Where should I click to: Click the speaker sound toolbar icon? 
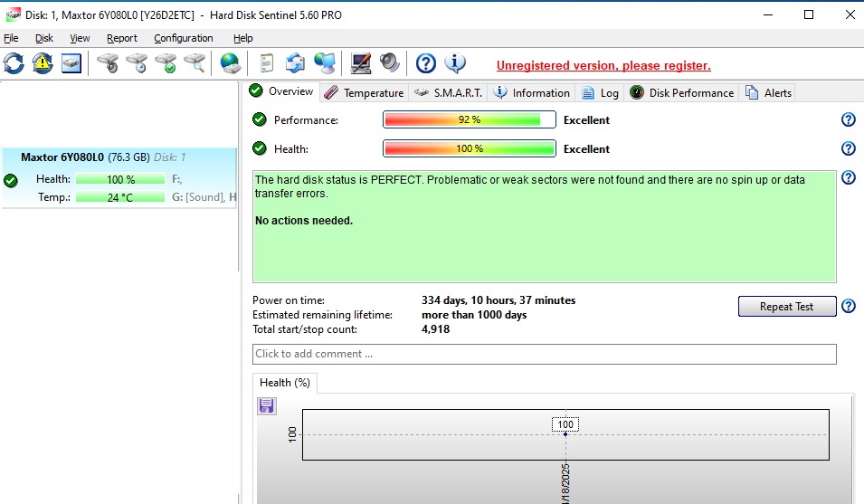coord(390,63)
